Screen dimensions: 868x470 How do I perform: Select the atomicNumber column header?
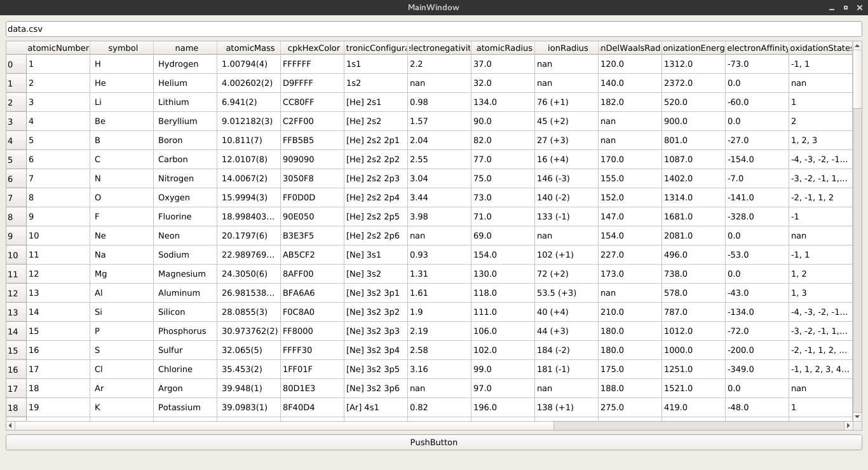(57, 48)
